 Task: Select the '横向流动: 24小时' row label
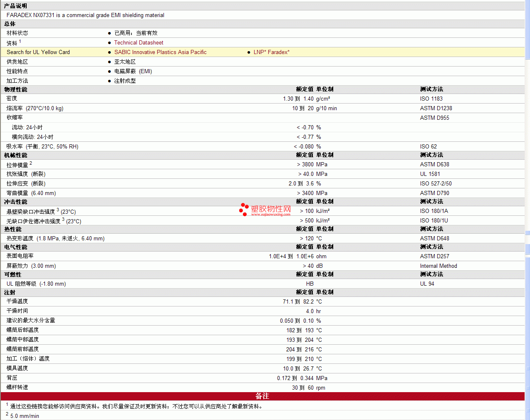(x=32, y=137)
